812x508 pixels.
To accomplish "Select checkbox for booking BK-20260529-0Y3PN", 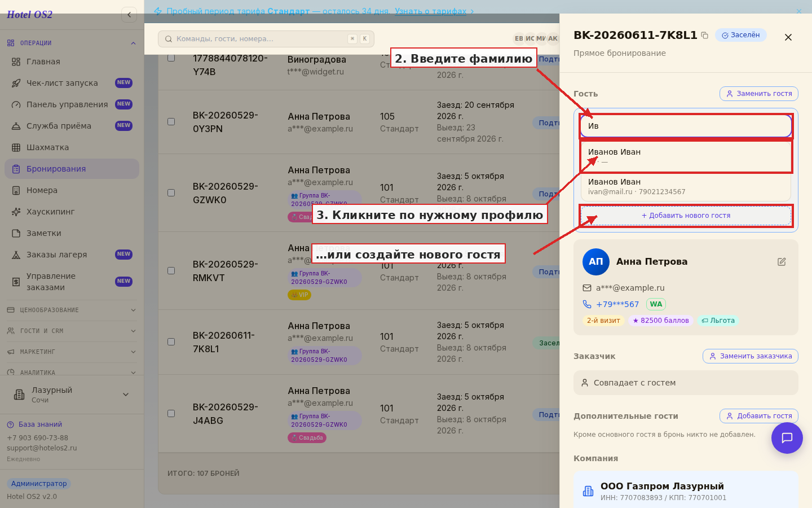I will point(171,122).
